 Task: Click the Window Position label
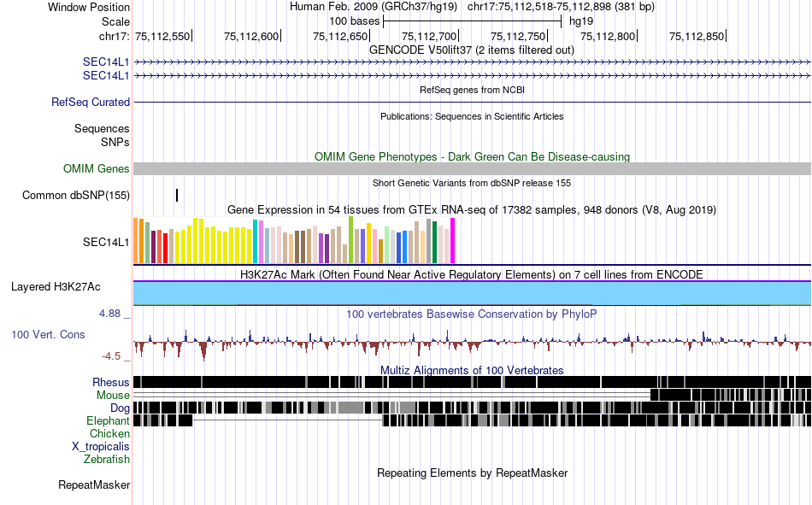(x=89, y=7)
